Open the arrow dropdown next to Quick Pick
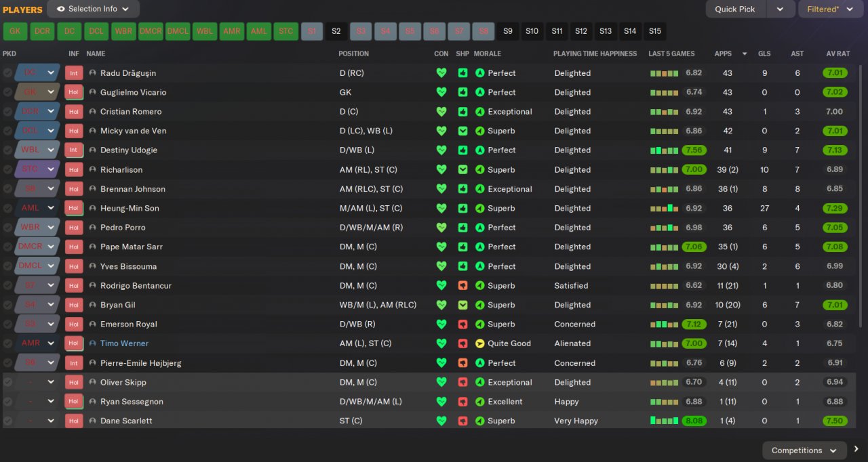This screenshot has width=868, height=462. point(781,9)
